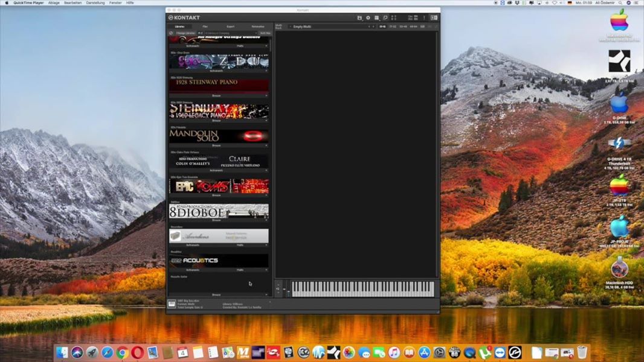The image size is (644, 362).
Task: Open the Steinway 1969 Legacy Piano library banner
Action: (x=219, y=110)
